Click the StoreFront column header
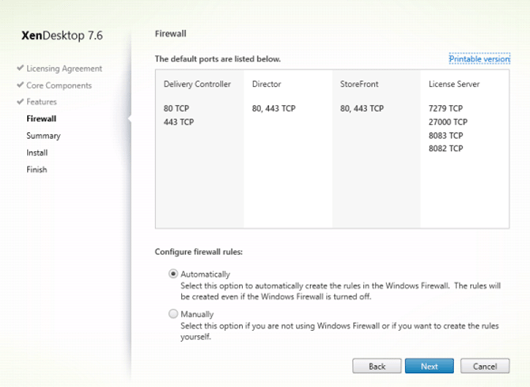The height and width of the screenshot is (387, 530). tap(359, 84)
